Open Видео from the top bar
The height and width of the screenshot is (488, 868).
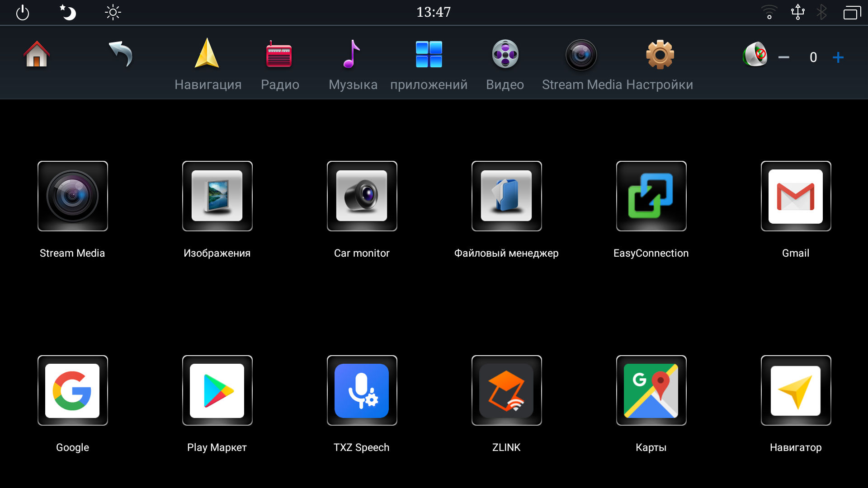(505, 65)
